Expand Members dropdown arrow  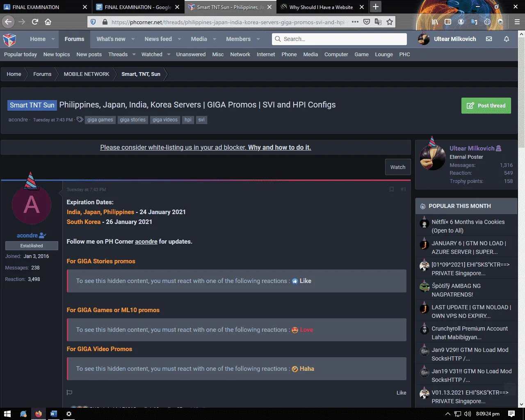[258, 39]
